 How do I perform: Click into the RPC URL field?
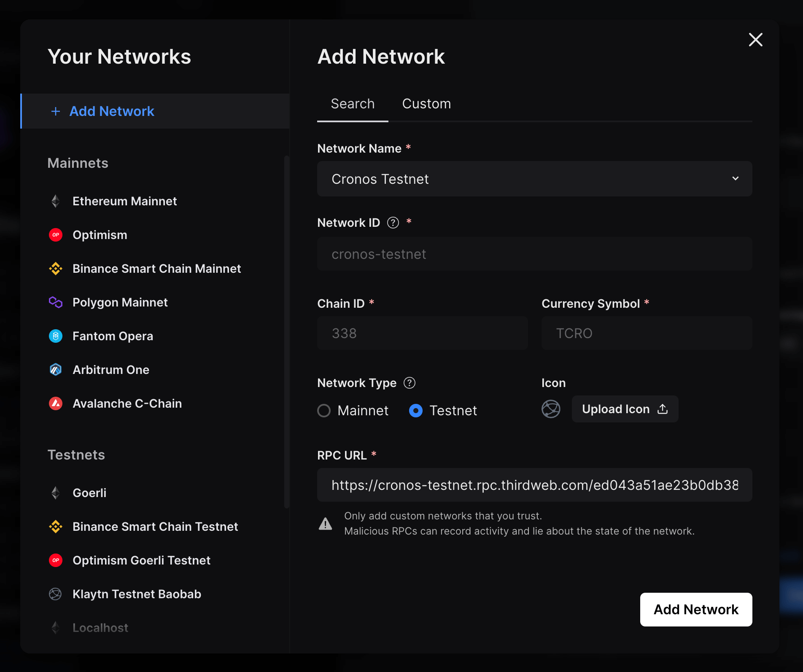(535, 485)
